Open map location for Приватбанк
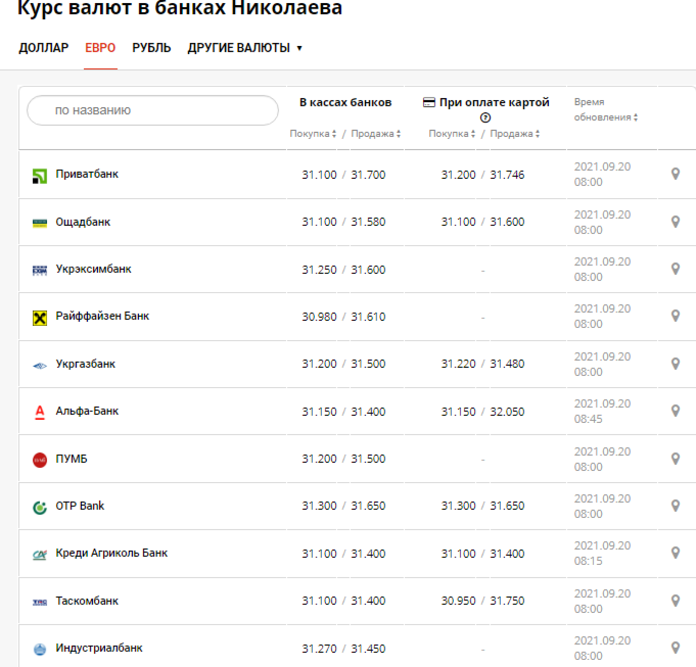696x667 pixels. coord(675,174)
